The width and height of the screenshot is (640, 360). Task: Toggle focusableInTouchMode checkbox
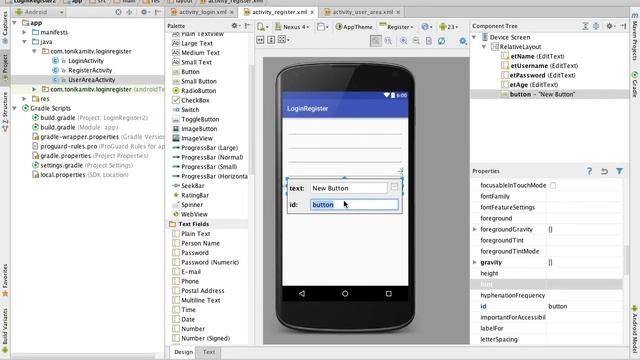(x=553, y=185)
